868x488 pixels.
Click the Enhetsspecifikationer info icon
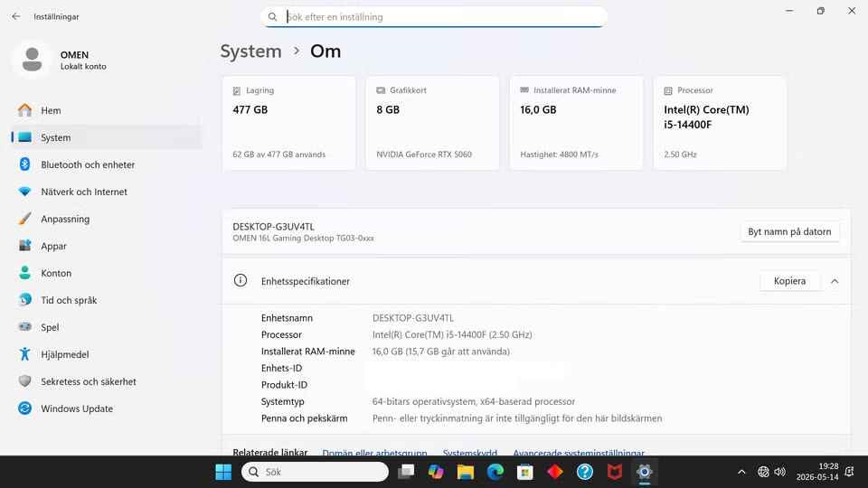coord(241,280)
